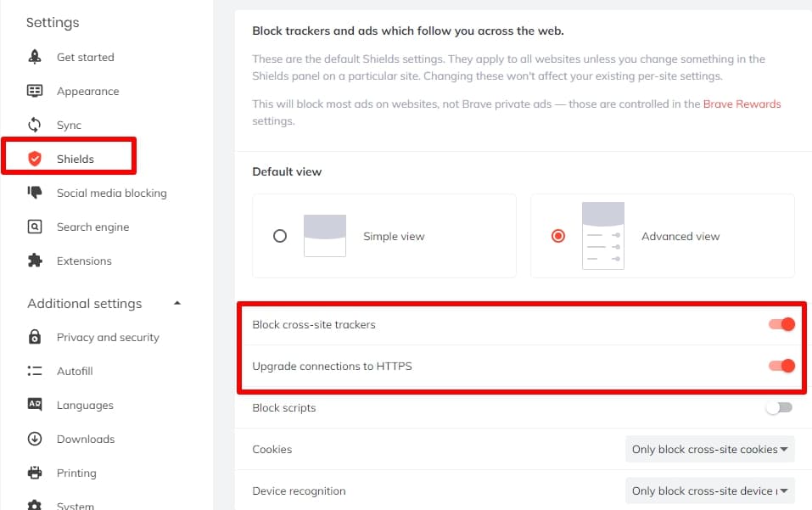Click the Cookies label text
The height and width of the screenshot is (510, 812).
click(x=272, y=450)
